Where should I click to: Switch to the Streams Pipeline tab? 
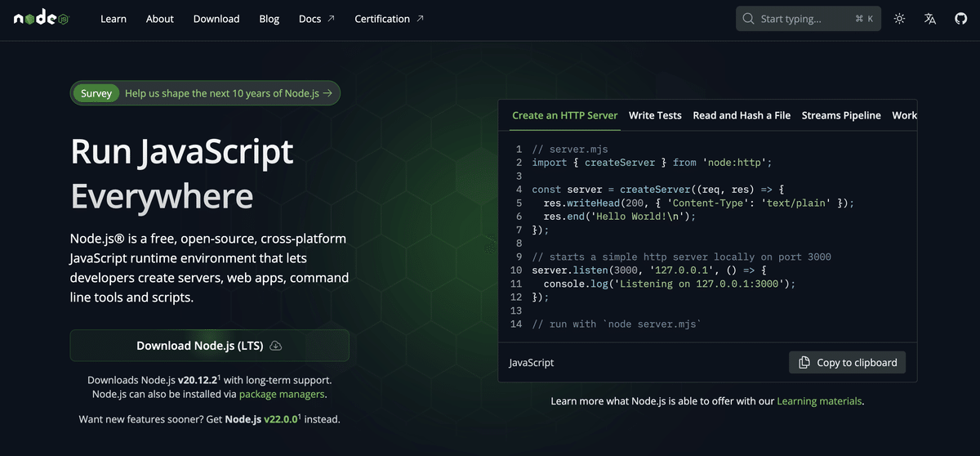pyautogui.click(x=841, y=115)
